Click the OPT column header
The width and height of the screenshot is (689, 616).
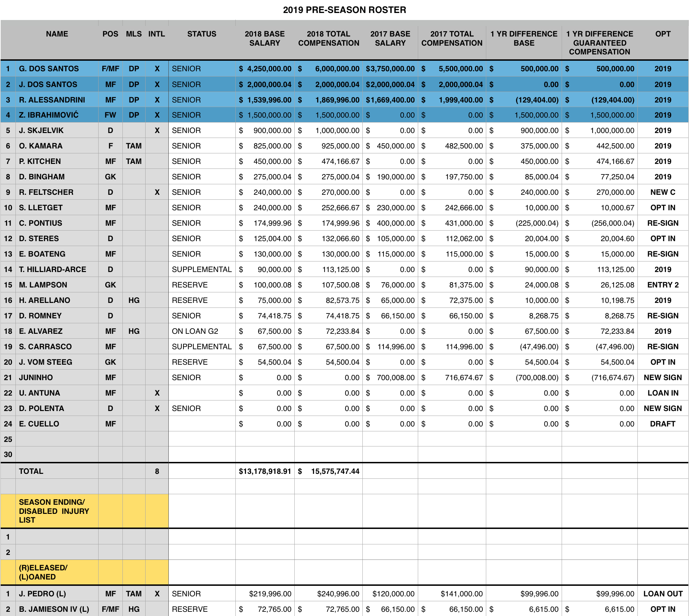[663, 34]
